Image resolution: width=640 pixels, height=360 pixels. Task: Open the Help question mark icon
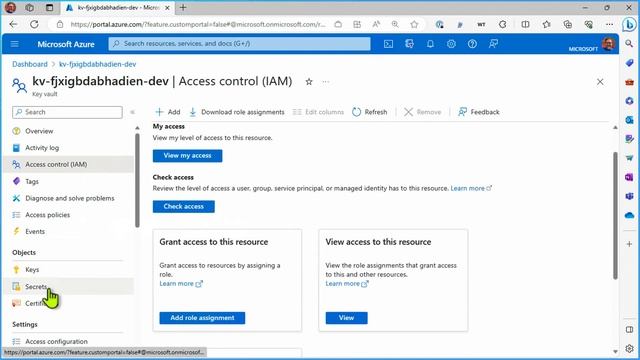(472, 44)
